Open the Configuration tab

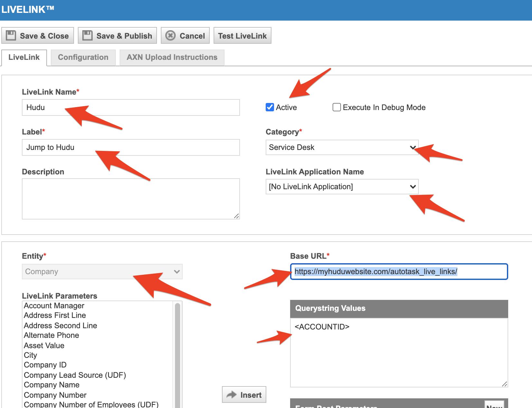click(83, 57)
